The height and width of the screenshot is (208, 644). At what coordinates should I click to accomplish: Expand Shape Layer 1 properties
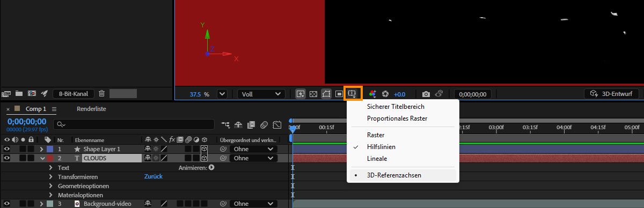click(42, 149)
